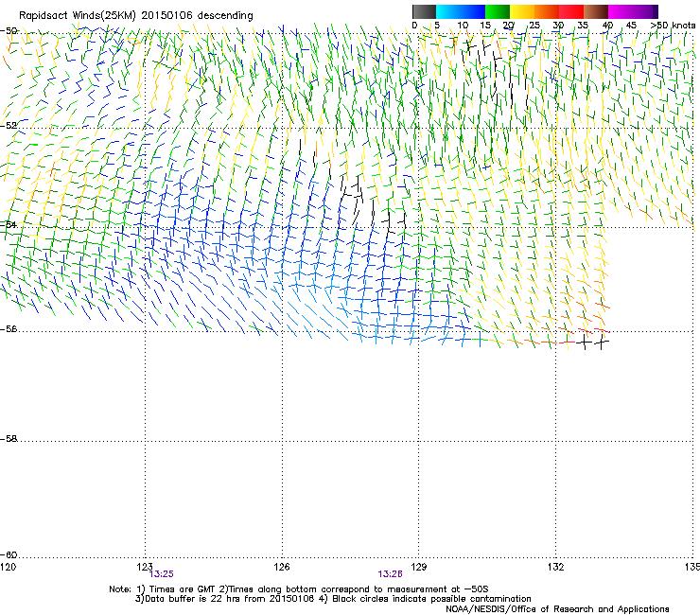The image size is (700, 615).
Task: Click the title 'Rapidsact Winds(25KM) 20150106 descending'
Action: pyautogui.click(x=135, y=16)
